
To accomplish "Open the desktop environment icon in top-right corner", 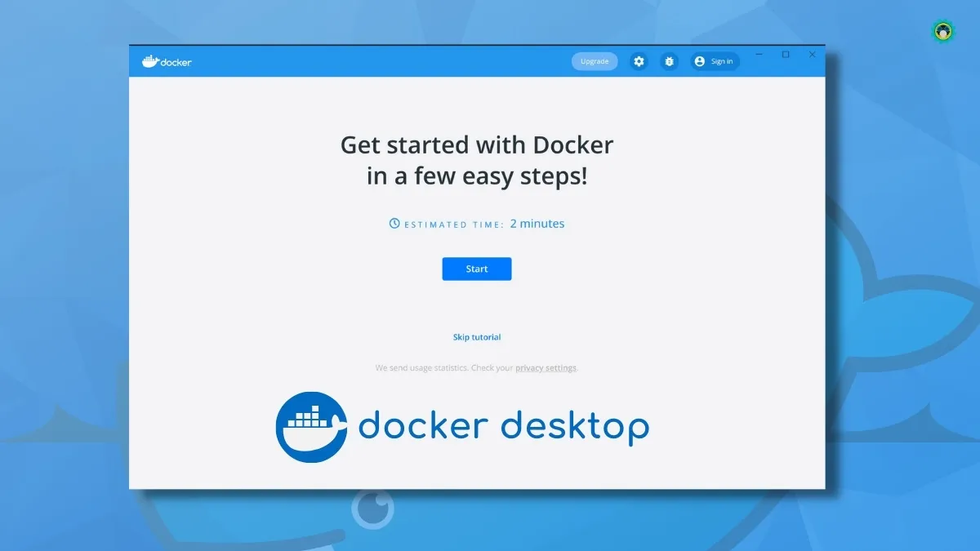I will click(x=942, y=30).
